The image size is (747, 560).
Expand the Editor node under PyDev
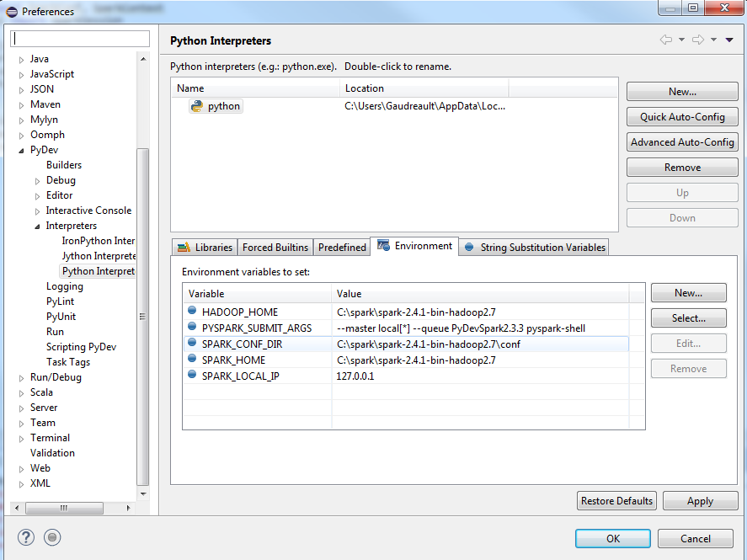[37, 196]
